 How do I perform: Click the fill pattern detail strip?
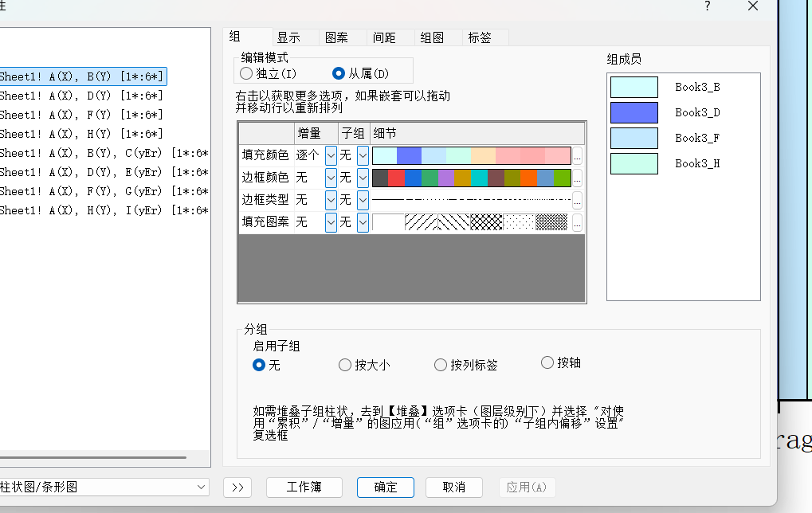point(471,222)
